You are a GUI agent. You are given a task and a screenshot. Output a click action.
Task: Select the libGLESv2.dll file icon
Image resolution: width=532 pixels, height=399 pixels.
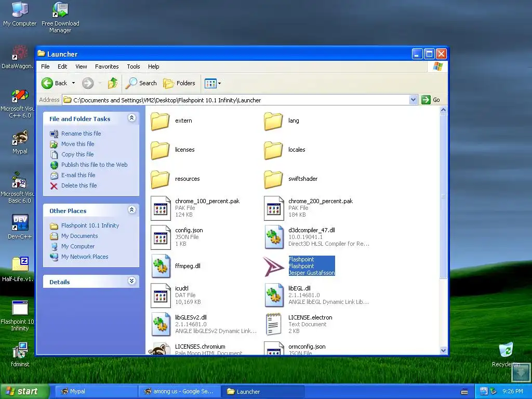pyautogui.click(x=161, y=325)
